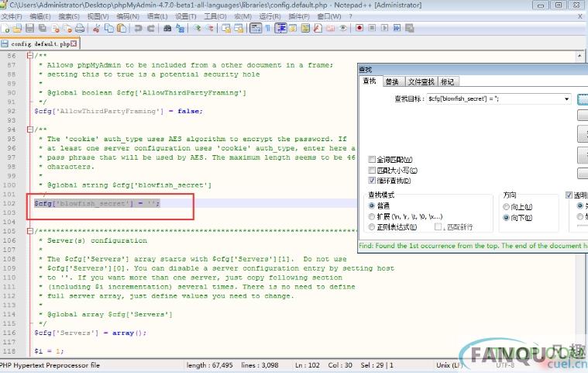This screenshot has height=373, width=588.
Task: Collapse the comment fold at line 86
Action: [30, 56]
